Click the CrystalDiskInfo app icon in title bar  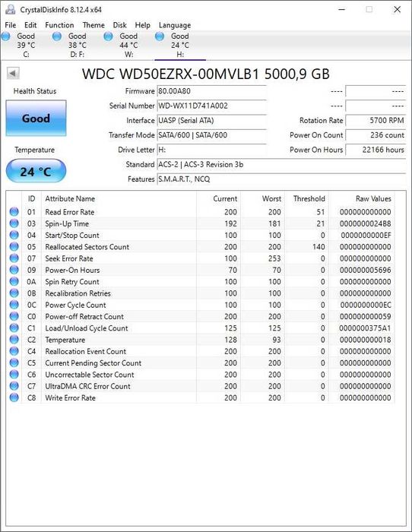click(x=11, y=9)
